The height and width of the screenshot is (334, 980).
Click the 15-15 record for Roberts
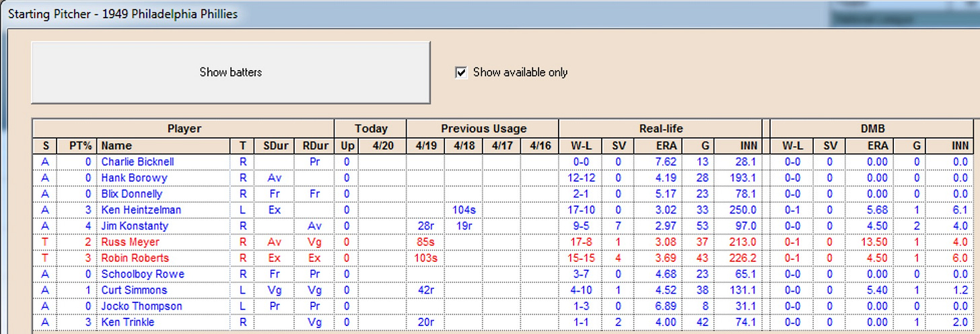tap(580, 258)
